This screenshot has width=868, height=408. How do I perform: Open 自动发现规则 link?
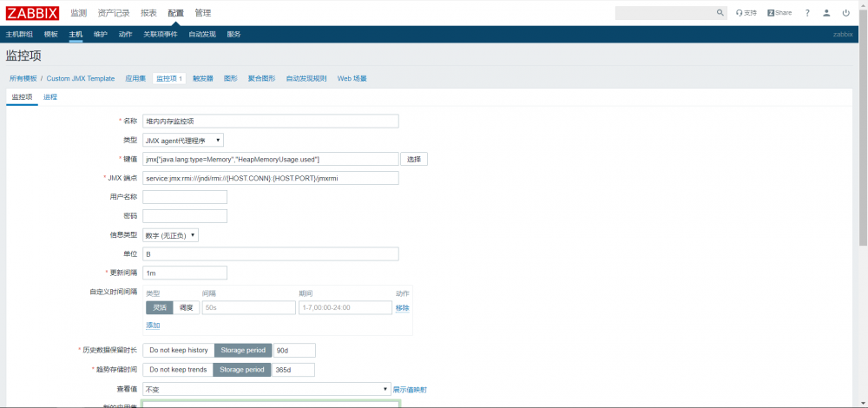[306, 79]
